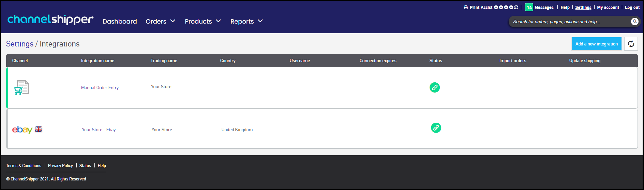Click the Manual Order Entry status link icon
644x190 pixels.
[435, 87]
